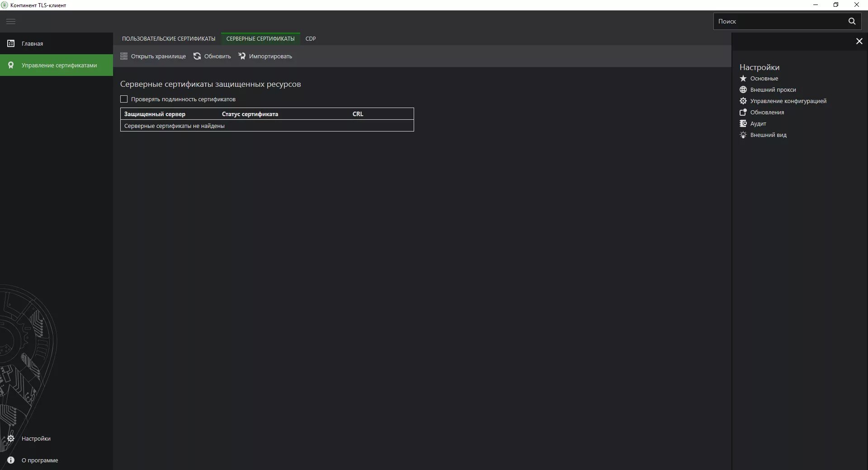Viewport: 868px width, 470px height.
Task: Enable Проверять подлинность сертификатов checkbox
Action: click(124, 99)
